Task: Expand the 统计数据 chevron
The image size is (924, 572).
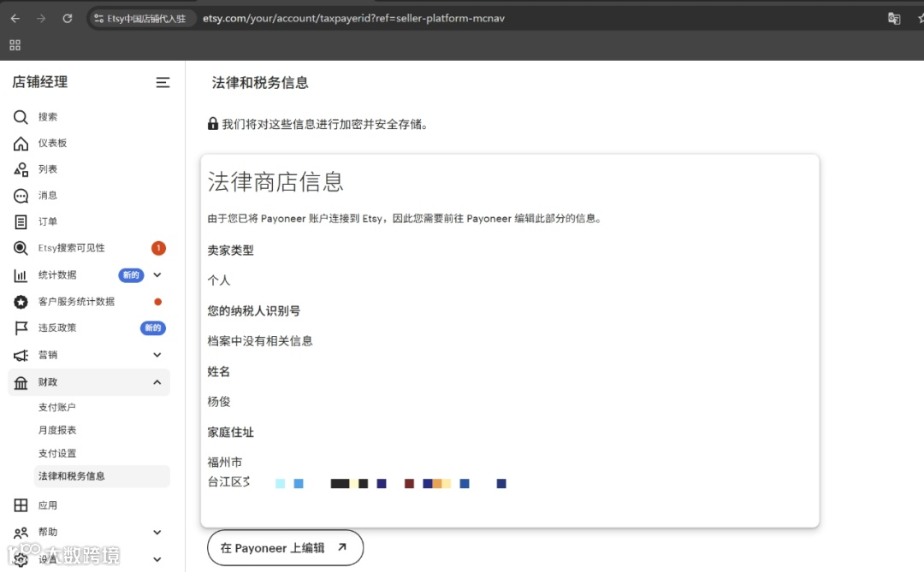Action: pyautogui.click(x=157, y=275)
